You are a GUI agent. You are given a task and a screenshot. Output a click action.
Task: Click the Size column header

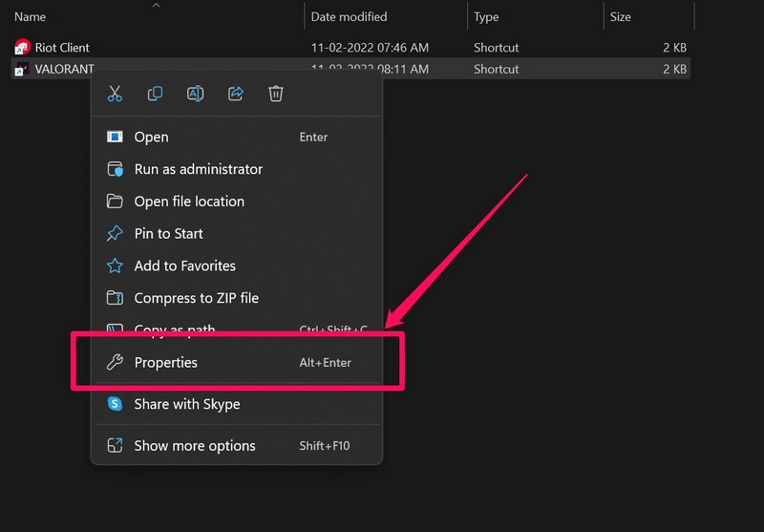coord(623,16)
